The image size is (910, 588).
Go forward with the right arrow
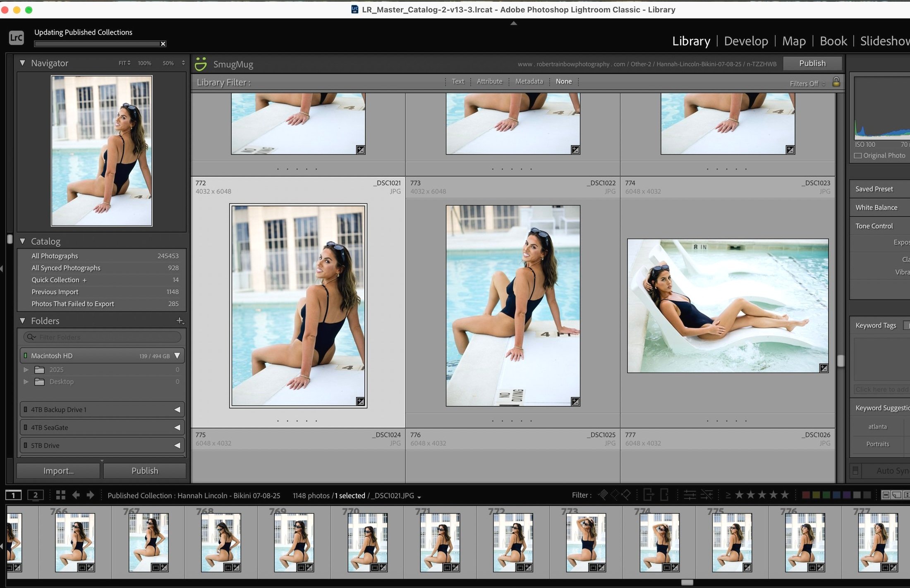[91, 495]
